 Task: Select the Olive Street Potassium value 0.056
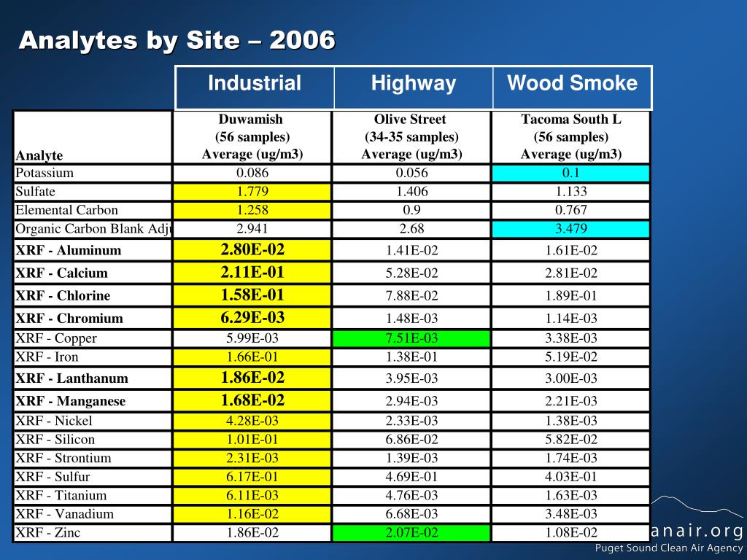pyautogui.click(x=411, y=173)
